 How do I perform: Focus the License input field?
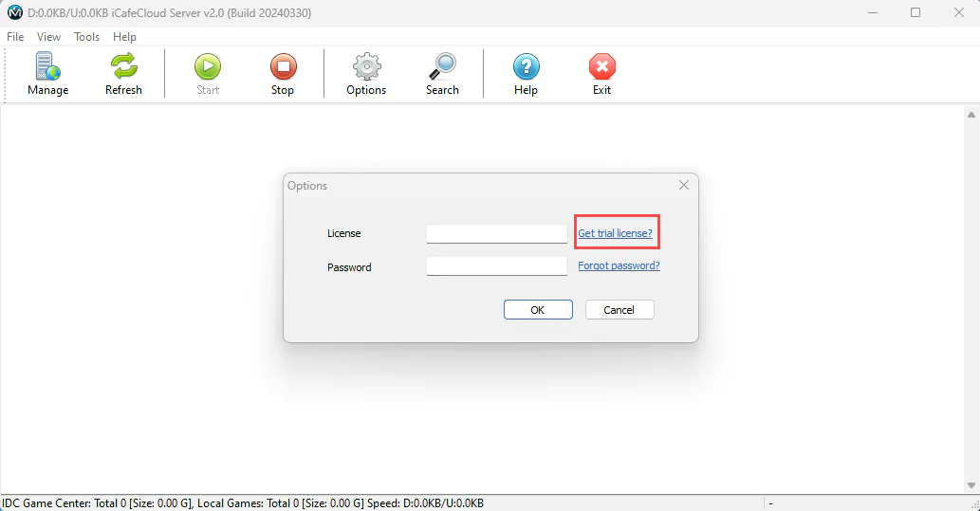[497, 233]
